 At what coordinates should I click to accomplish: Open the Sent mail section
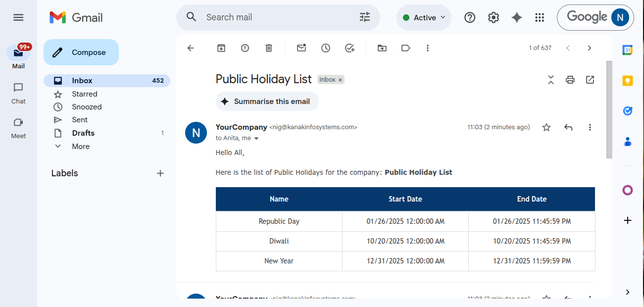[79, 119]
